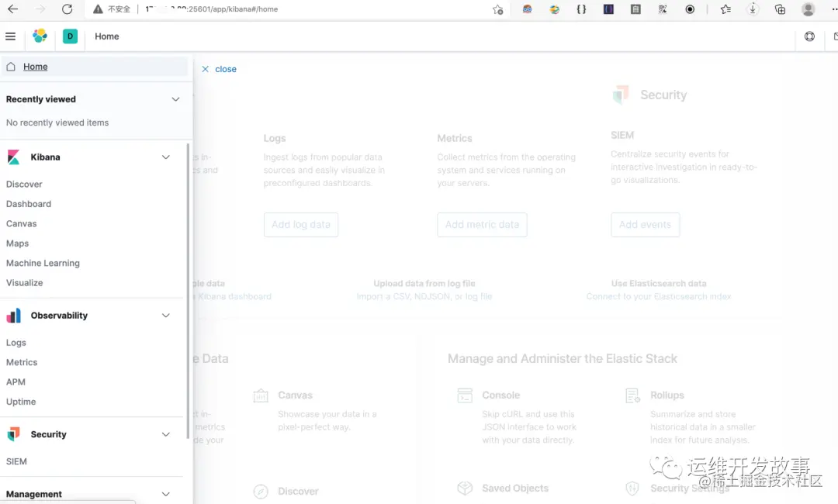Open browser downloads icon
The image size is (838, 504).
[x=753, y=9]
